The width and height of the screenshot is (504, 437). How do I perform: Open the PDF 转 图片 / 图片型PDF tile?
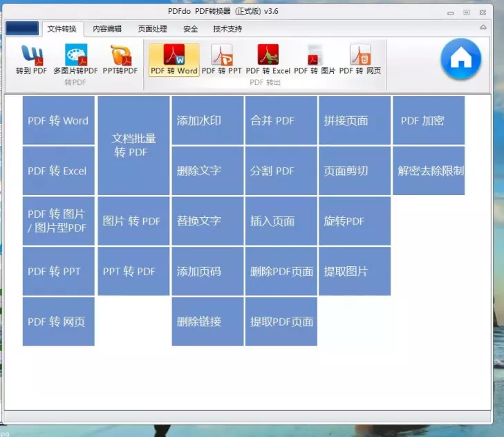(59, 221)
